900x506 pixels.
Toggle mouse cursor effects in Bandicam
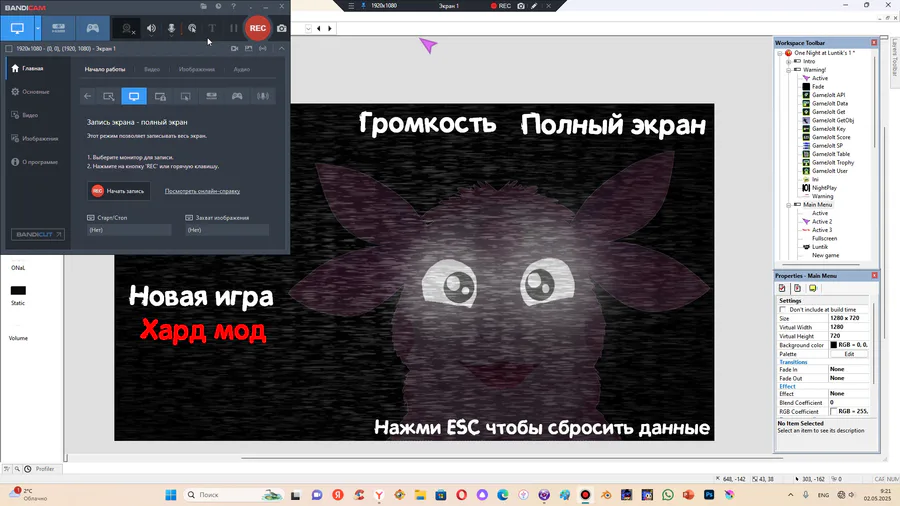[x=192, y=28]
